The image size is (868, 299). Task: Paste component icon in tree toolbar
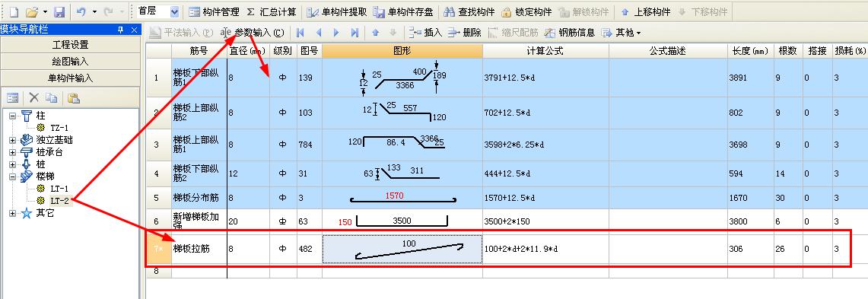[x=74, y=98]
